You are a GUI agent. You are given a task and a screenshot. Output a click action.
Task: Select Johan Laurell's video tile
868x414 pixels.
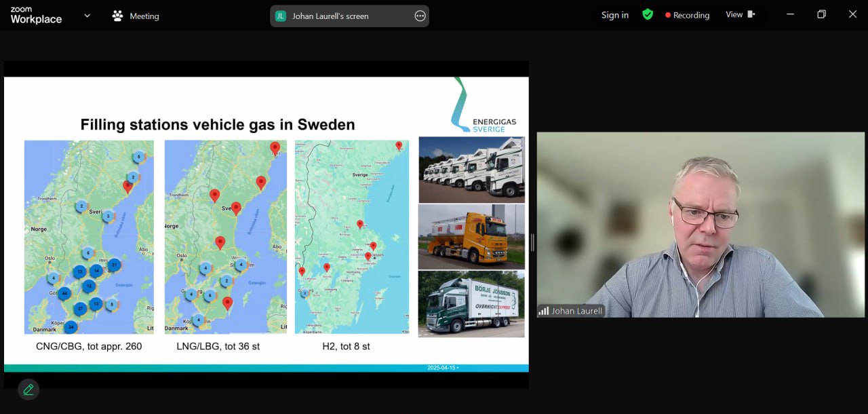coord(701,224)
